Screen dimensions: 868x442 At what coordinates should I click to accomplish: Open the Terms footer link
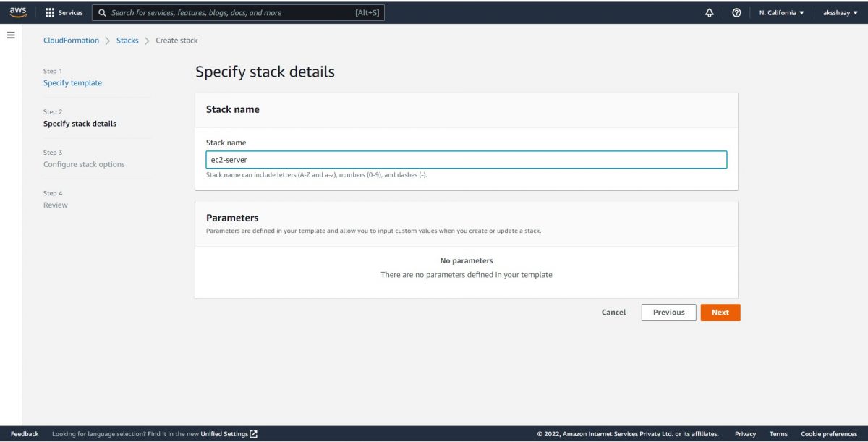coord(778,434)
